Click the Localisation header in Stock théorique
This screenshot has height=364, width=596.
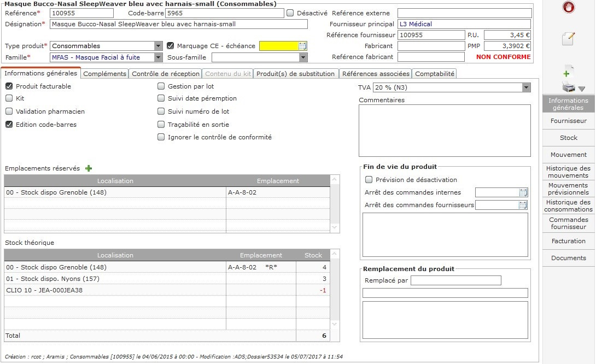click(115, 255)
